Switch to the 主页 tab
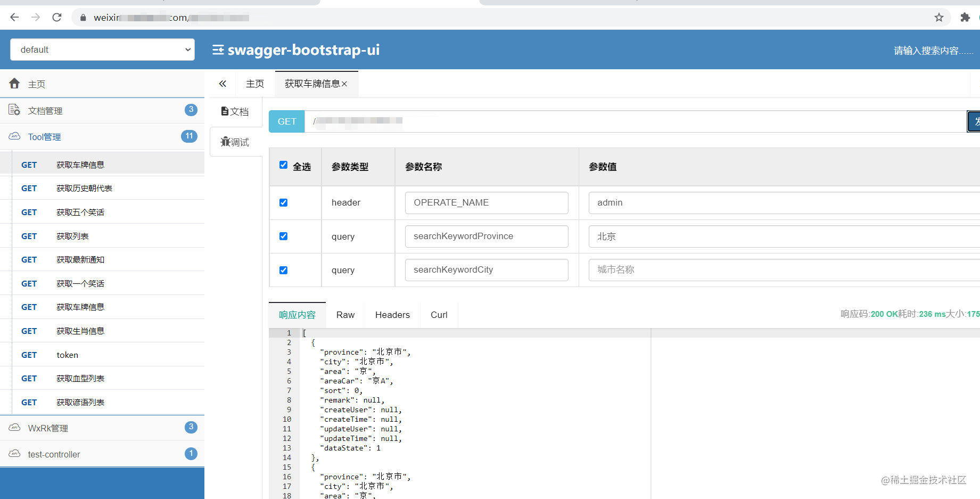The height and width of the screenshot is (499, 980). [x=255, y=84]
